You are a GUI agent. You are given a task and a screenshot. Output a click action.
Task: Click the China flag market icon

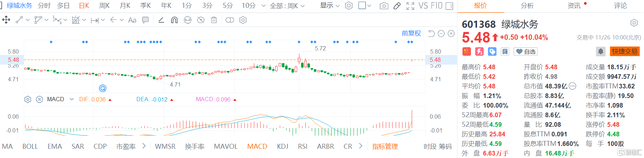tap(466, 51)
